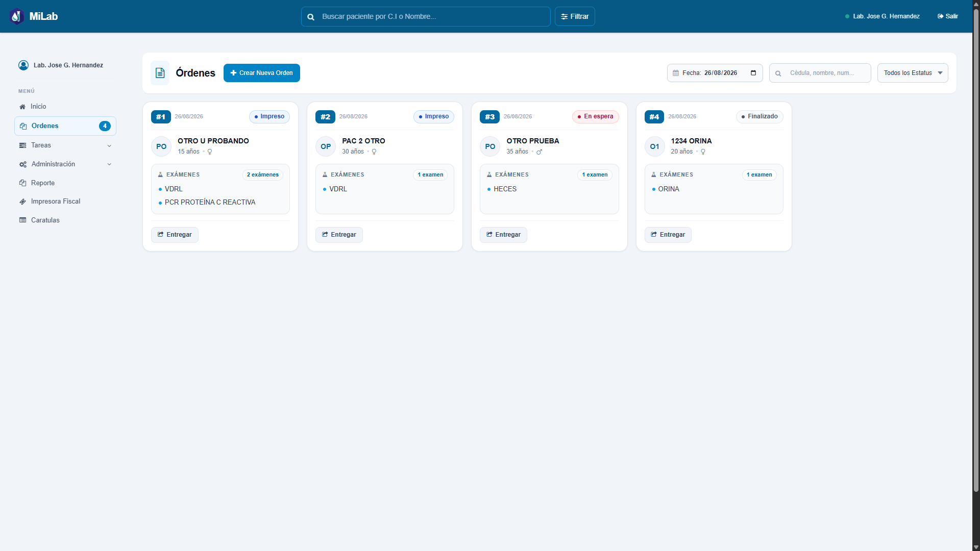Click PCR PROTEÍNA C REACTIVA exam entry

point(210,203)
